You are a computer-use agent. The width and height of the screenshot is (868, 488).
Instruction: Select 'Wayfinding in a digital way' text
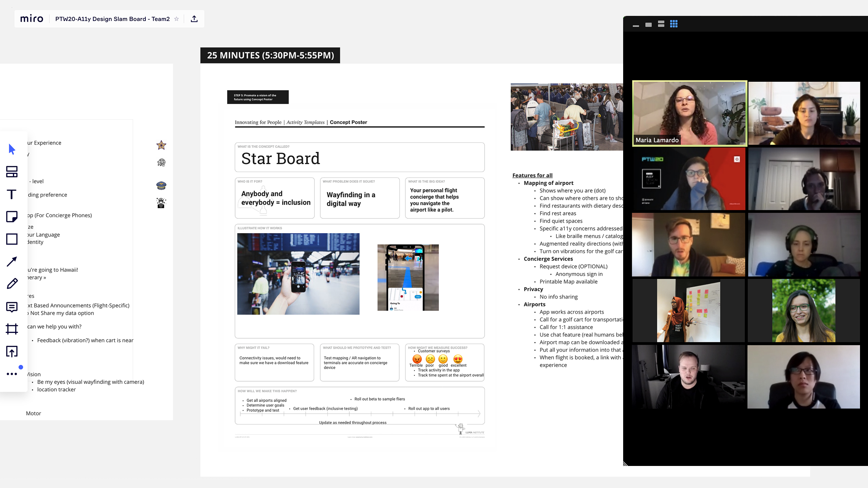pyautogui.click(x=351, y=199)
